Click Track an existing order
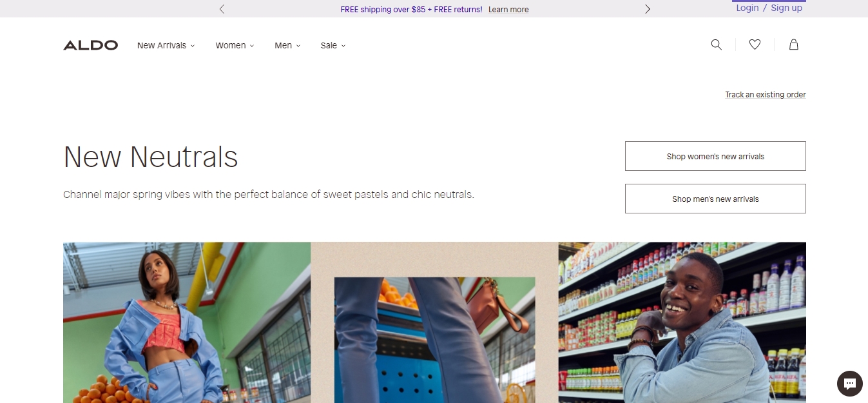868x403 pixels. click(766, 95)
